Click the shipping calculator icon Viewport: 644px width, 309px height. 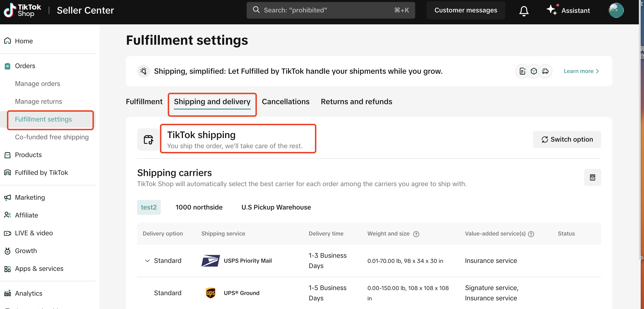592,177
